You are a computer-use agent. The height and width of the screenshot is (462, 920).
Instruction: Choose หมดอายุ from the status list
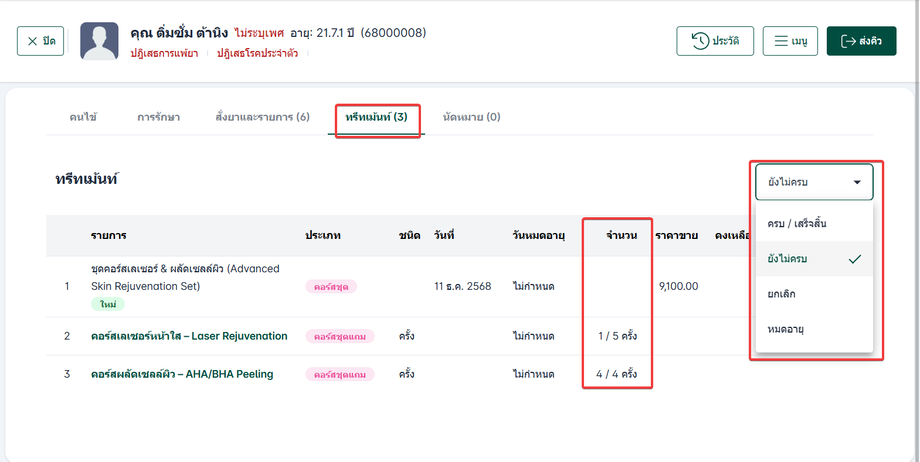pos(814,329)
